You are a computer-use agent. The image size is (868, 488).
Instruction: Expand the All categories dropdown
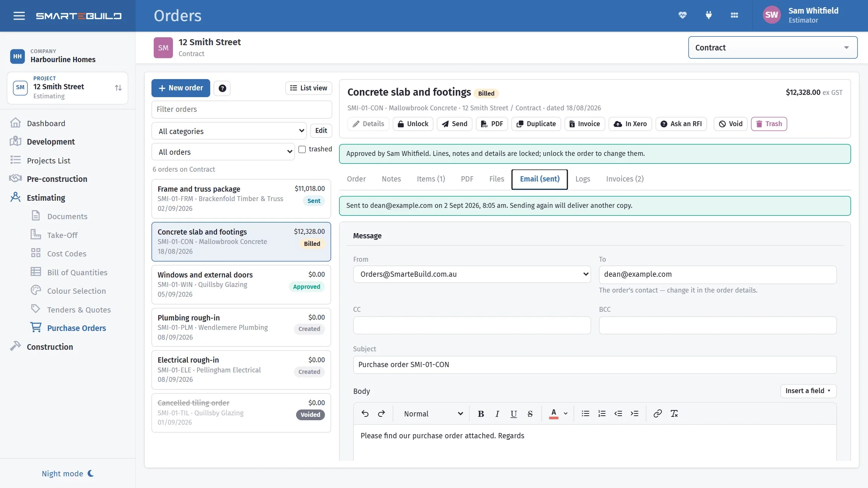click(229, 131)
